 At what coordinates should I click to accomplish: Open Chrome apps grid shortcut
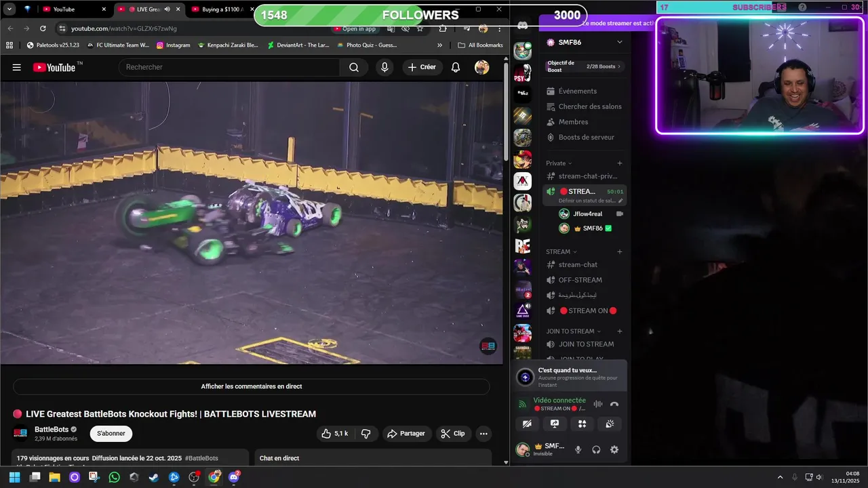point(9,45)
